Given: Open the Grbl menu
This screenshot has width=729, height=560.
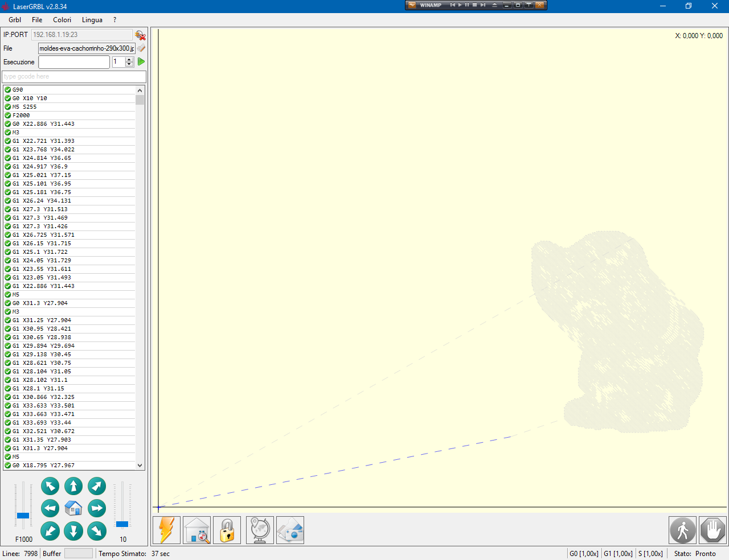Looking at the screenshot, I should pos(15,20).
